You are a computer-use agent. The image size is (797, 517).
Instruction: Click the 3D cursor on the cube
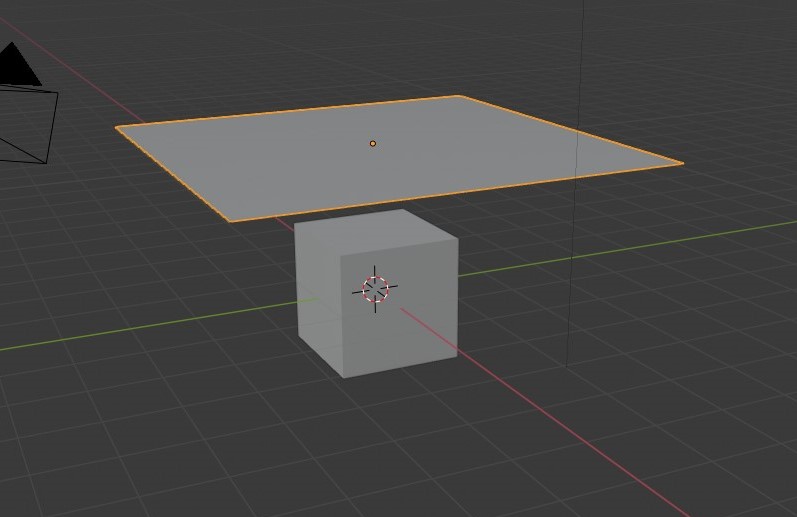coord(375,289)
